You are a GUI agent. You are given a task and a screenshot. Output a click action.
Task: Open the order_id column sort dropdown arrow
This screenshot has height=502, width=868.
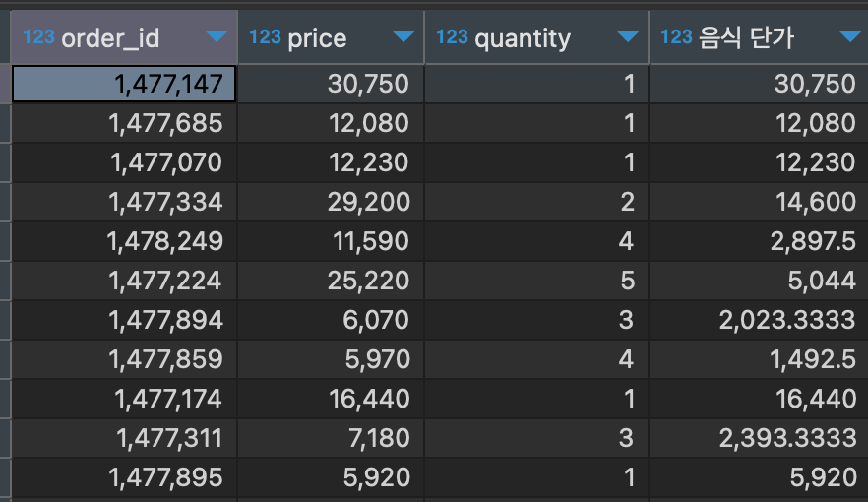(217, 37)
